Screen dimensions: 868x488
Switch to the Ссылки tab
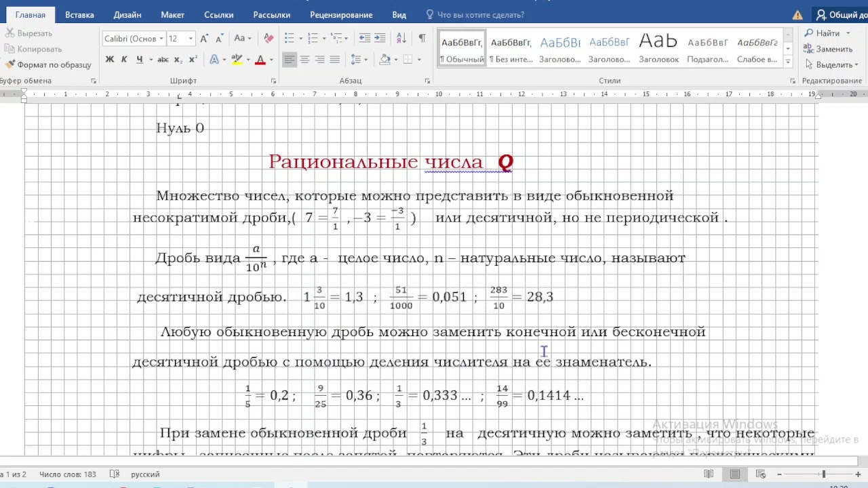pos(218,15)
